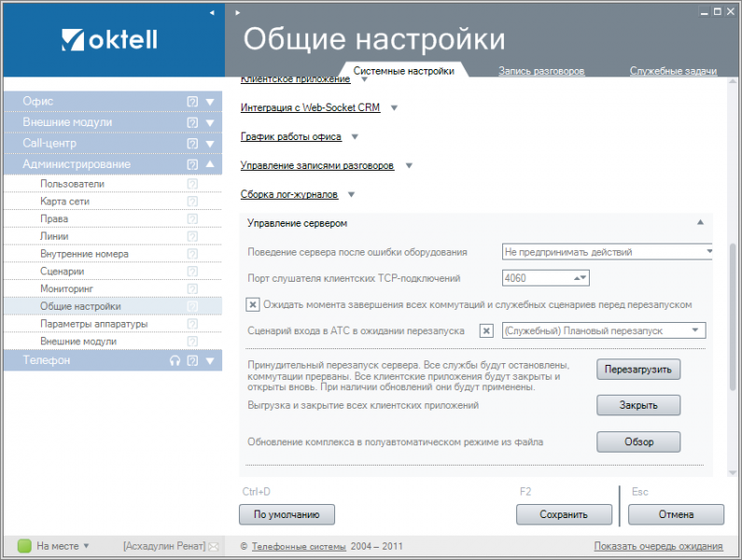Viewport: 742px width, 560px height.
Task: Click help icon beside Мониторинг
Action: tap(192, 288)
